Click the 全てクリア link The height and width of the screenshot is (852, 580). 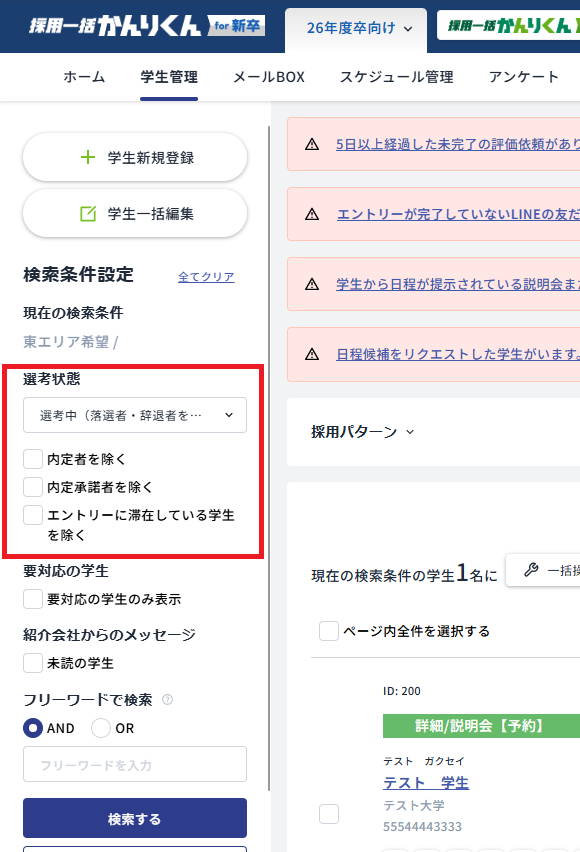pos(206,277)
